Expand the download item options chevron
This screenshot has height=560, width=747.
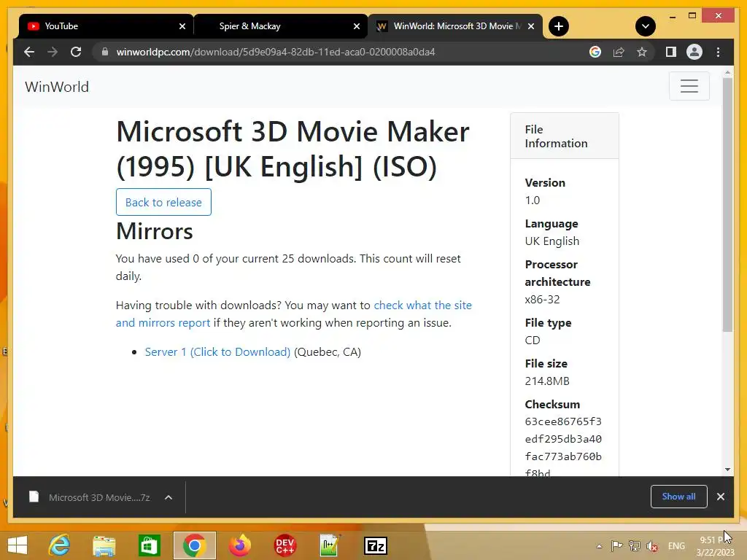tap(169, 497)
